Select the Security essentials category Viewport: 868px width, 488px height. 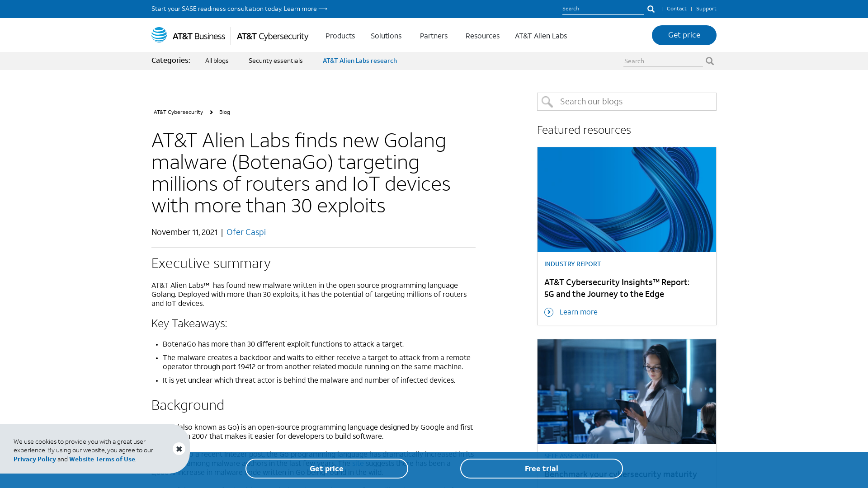276,61
